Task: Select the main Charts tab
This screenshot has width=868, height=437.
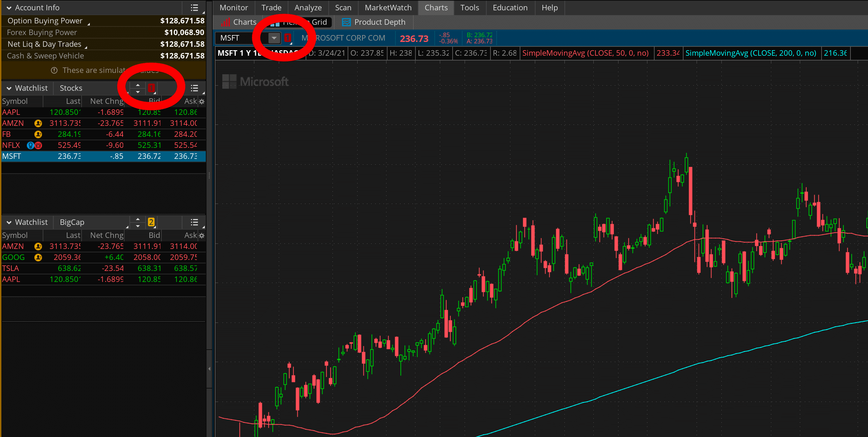Action: pos(436,8)
